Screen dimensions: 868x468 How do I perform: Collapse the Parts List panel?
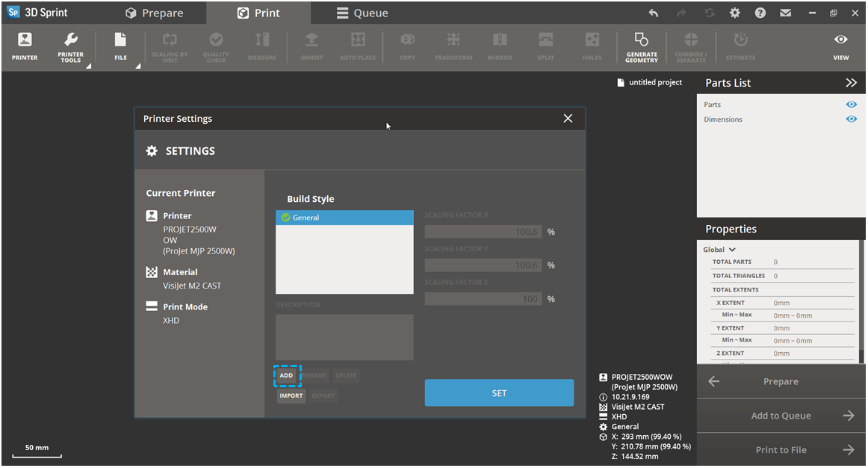tap(851, 83)
